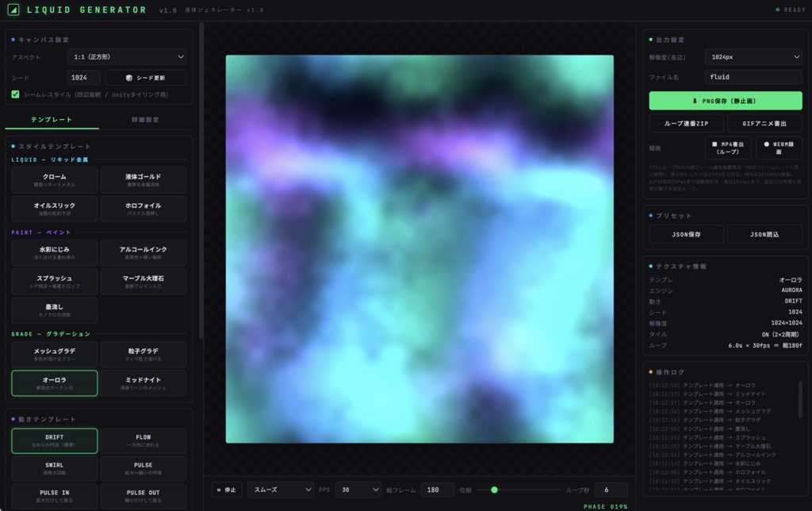Switch to the テンプレート tab
This screenshot has height=511, width=812.
(x=52, y=120)
